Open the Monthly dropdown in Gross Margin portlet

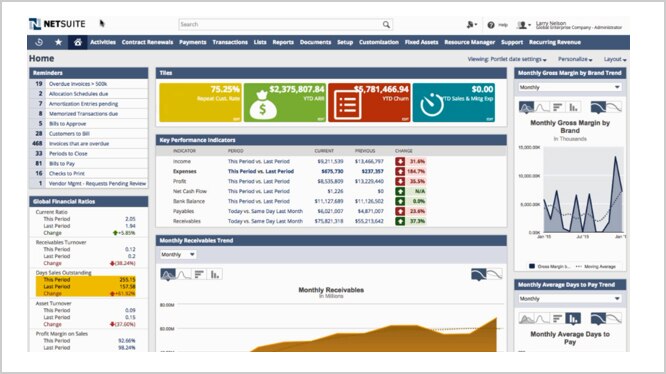[x=570, y=87]
